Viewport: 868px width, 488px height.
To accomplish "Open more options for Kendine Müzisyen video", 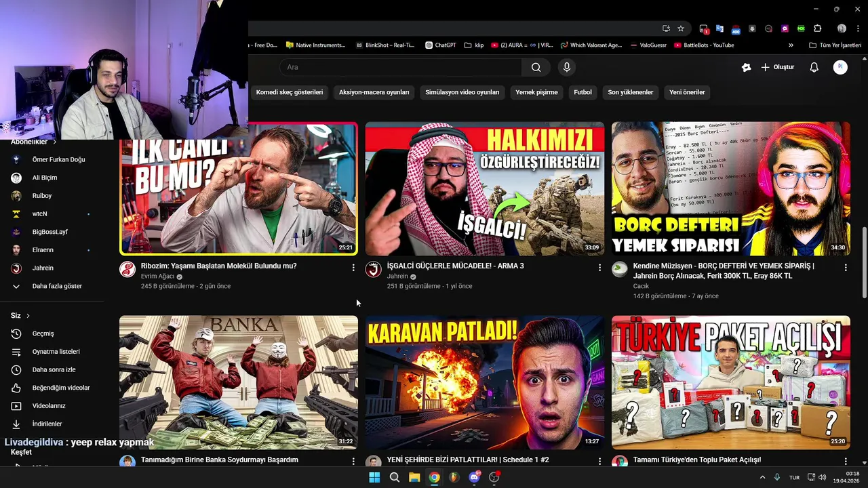I will tap(846, 268).
